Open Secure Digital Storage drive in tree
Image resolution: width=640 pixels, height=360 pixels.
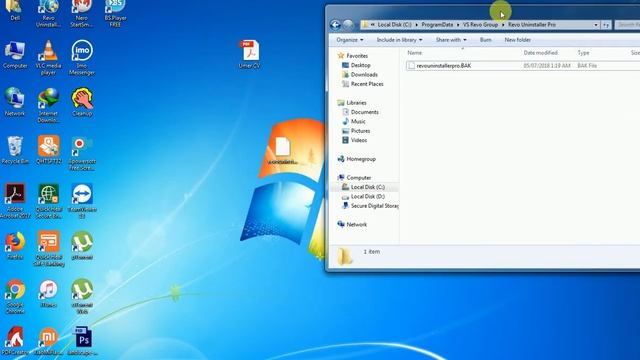374,206
